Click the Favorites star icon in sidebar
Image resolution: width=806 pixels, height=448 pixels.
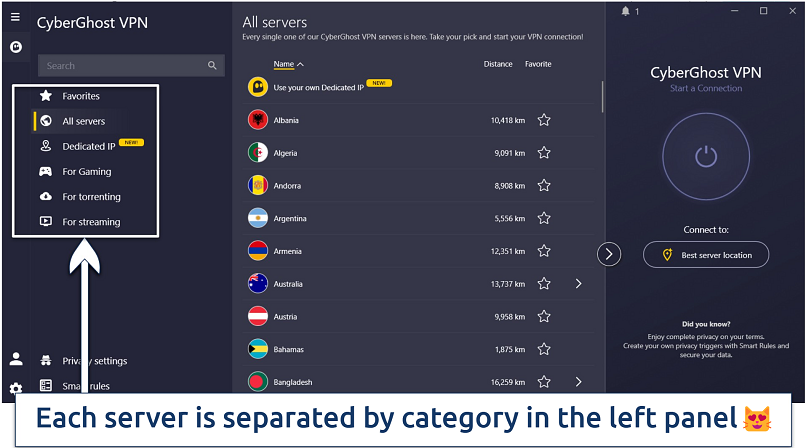tap(46, 96)
